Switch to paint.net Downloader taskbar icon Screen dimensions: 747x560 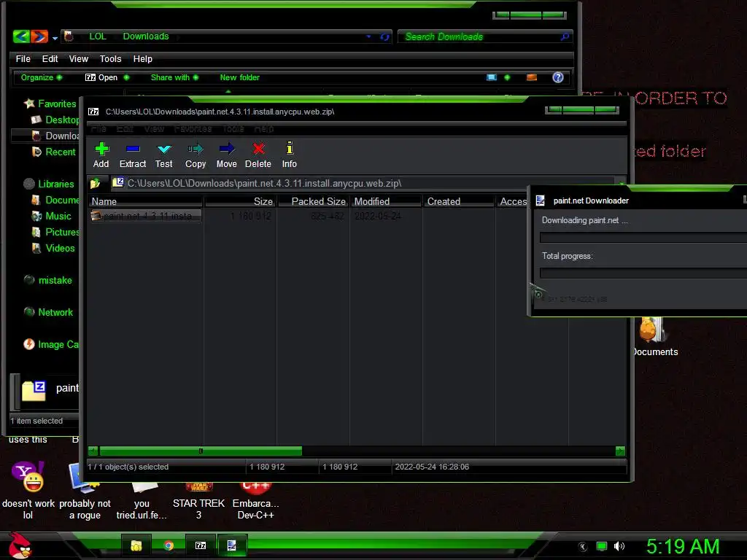(232, 545)
